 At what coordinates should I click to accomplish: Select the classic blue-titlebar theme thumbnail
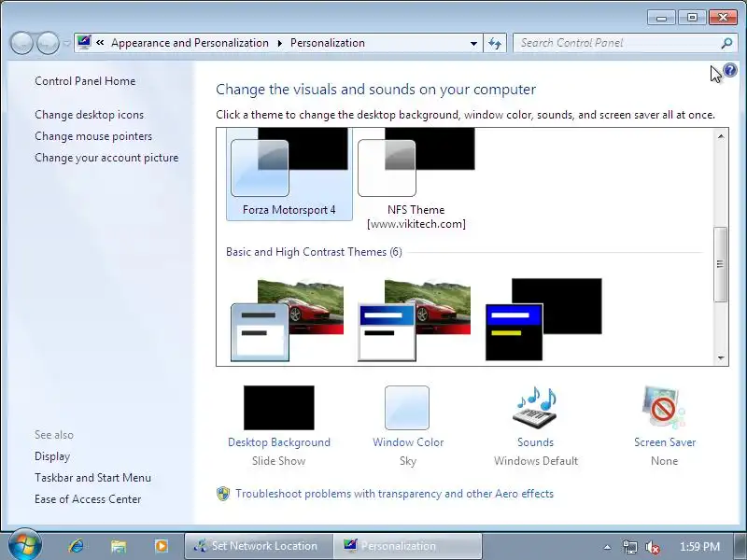[414, 320]
